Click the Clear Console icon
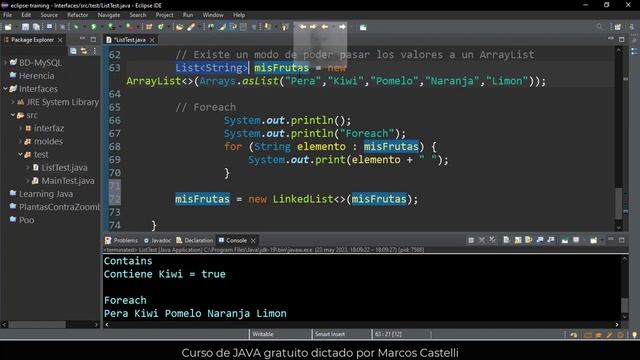 coord(506,240)
